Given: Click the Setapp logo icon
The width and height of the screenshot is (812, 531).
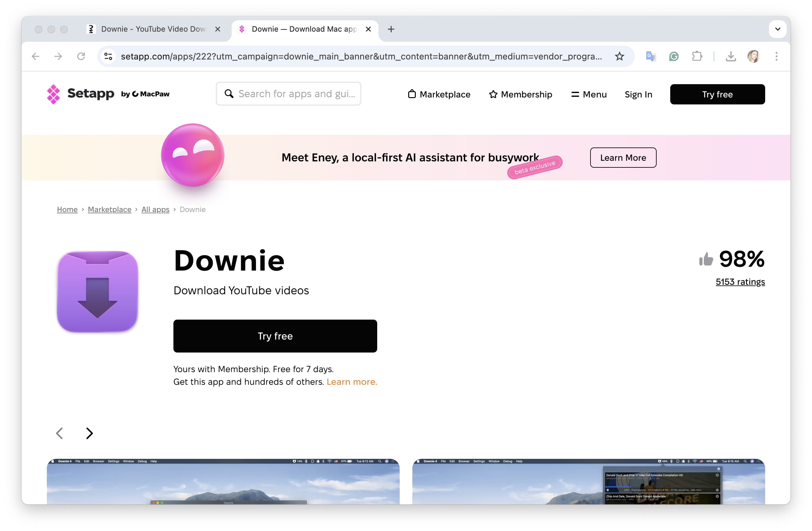Looking at the screenshot, I should coord(53,94).
